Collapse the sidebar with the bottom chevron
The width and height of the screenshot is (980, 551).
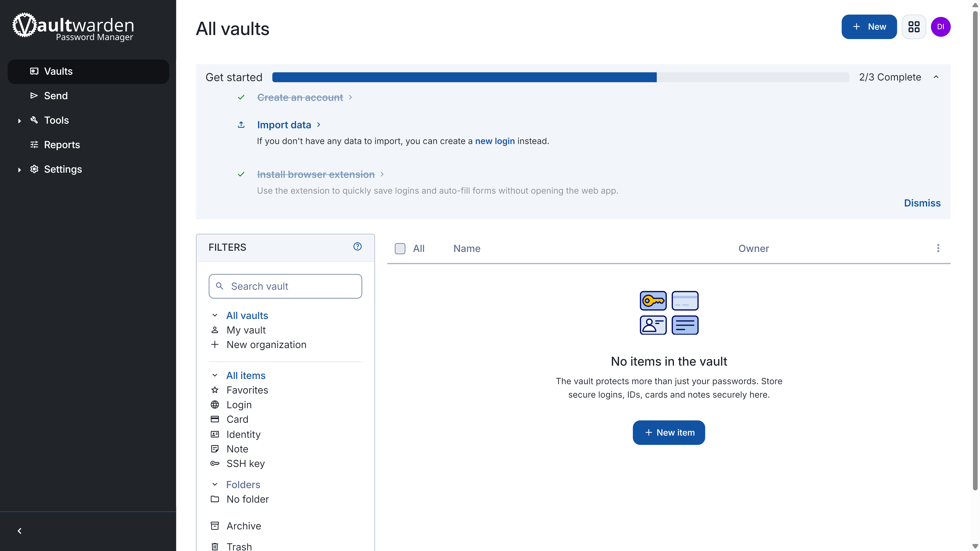(19, 531)
